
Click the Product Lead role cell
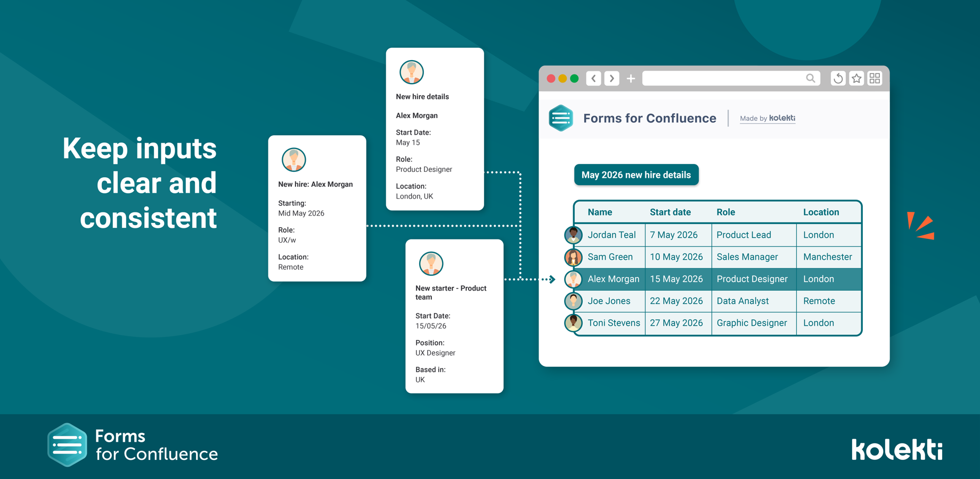[744, 235]
